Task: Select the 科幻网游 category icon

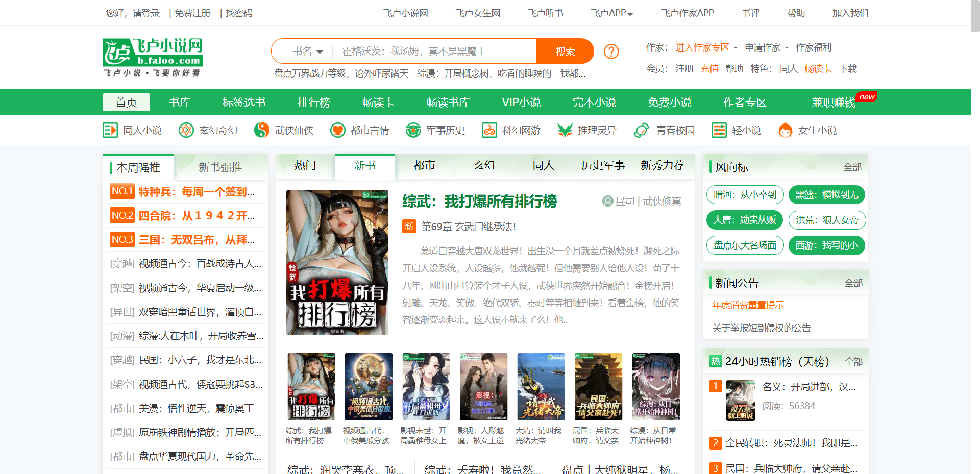Action: [x=488, y=130]
